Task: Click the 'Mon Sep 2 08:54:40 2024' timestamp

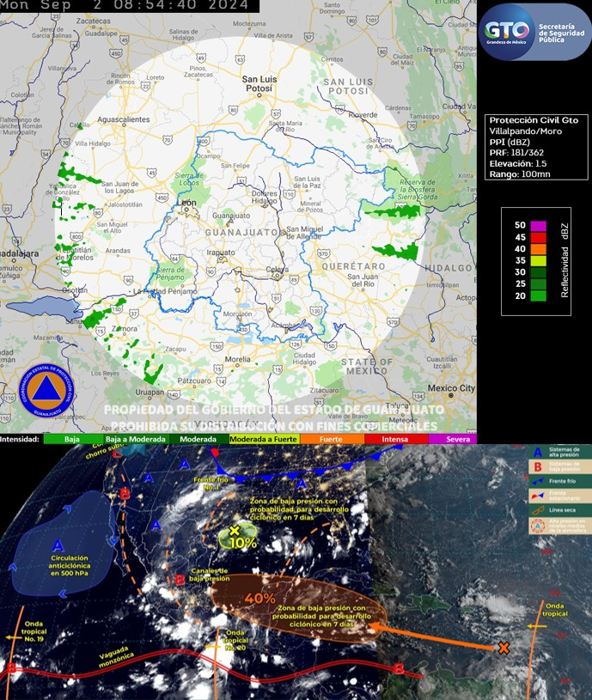Action: (125, 5)
